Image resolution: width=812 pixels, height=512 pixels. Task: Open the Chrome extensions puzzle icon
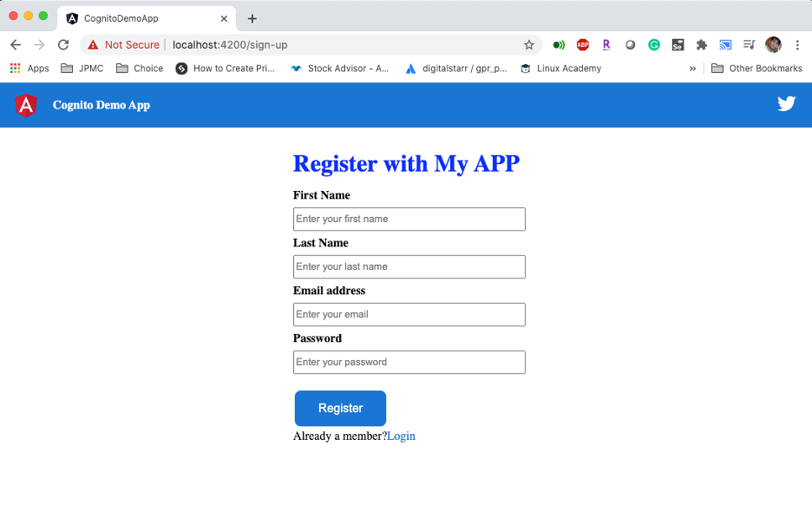pos(701,44)
